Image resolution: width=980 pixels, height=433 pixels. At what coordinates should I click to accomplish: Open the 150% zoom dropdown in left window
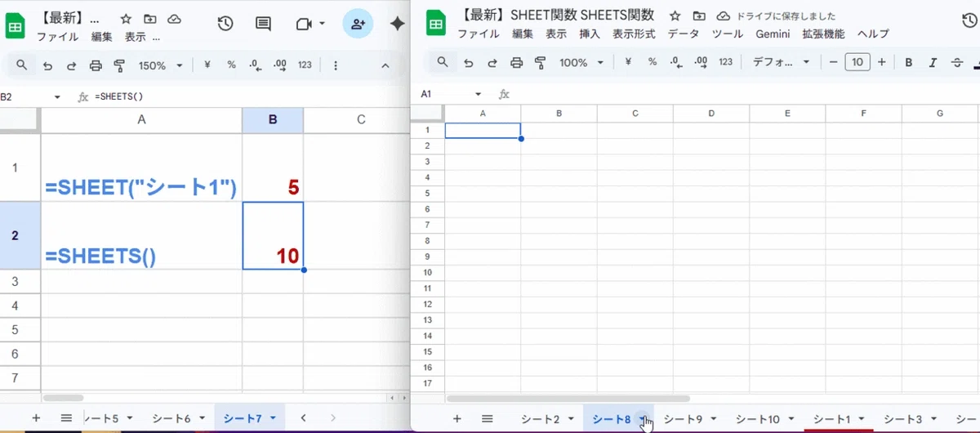point(160,65)
